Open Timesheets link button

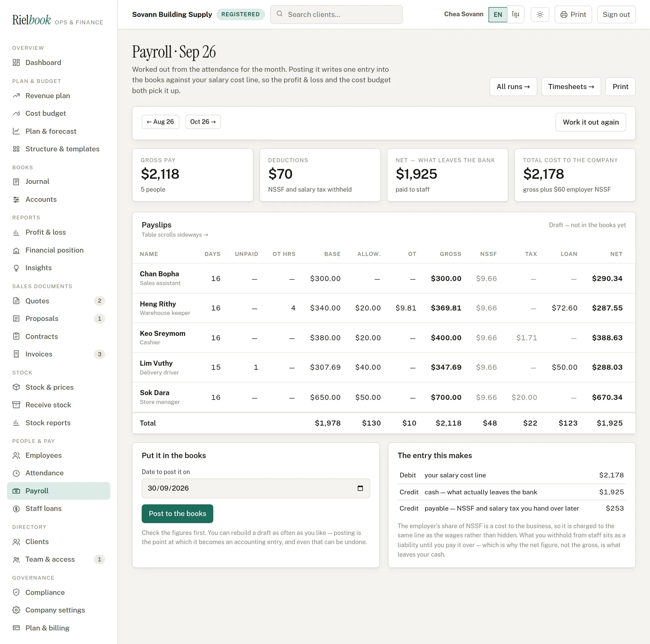(571, 87)
